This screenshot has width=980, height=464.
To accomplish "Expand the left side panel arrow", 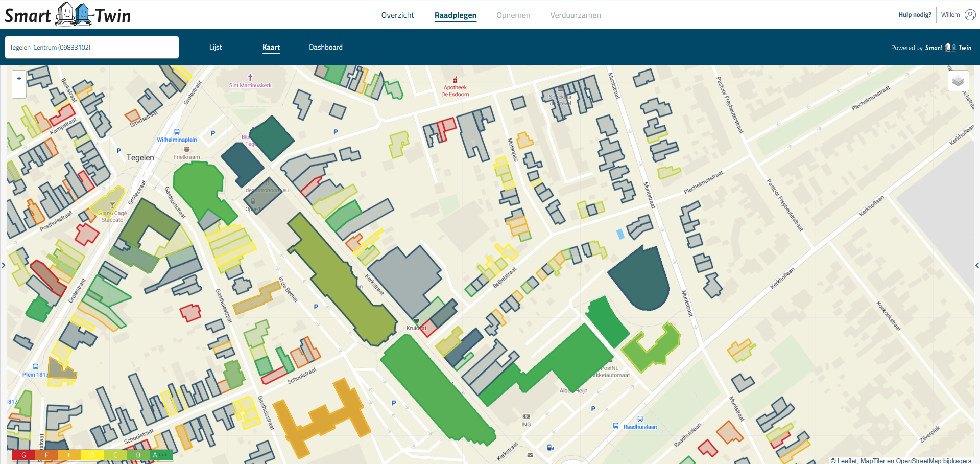I will (x=4, y=265).
